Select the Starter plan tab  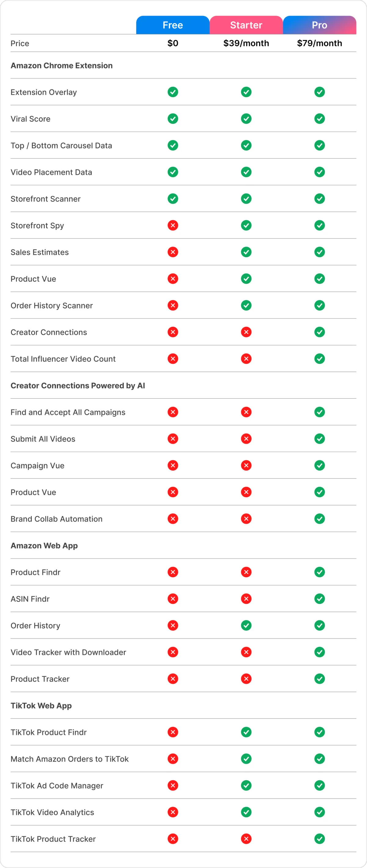(246, 25)
